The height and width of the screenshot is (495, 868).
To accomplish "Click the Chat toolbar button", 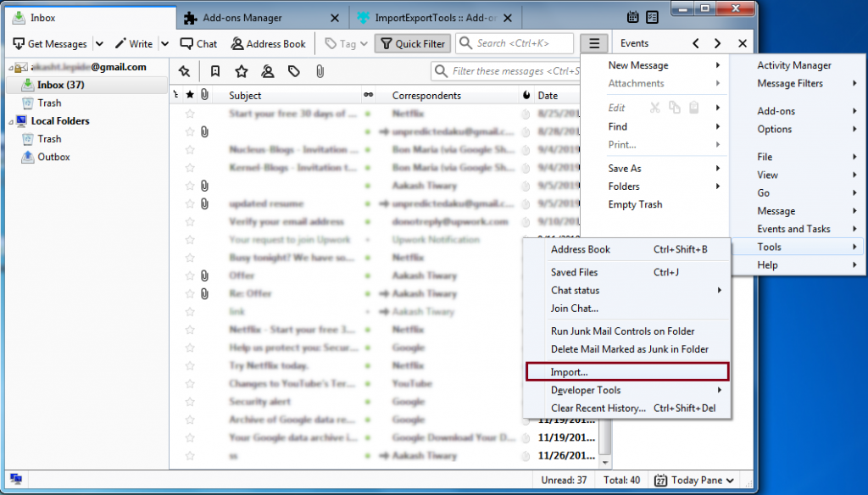I will coord(199,43).
